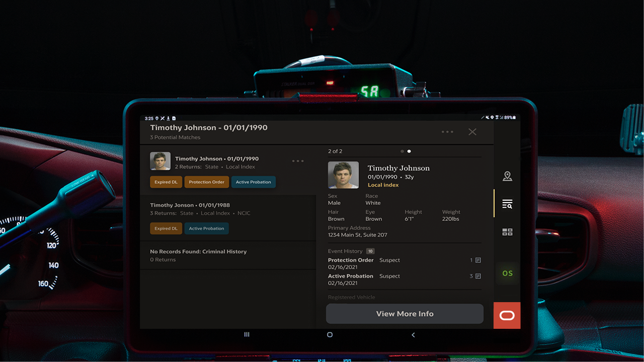The height and width of the screenshot is (362, 644).
Task: Tap the yellow Local index label
Action: [x=383, y=185]
